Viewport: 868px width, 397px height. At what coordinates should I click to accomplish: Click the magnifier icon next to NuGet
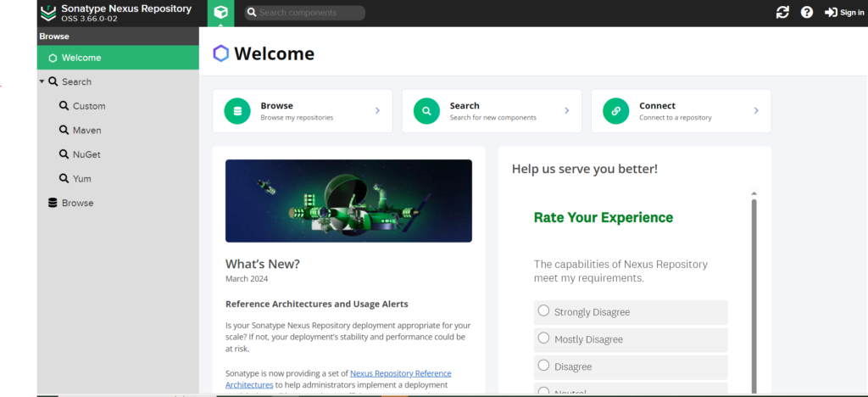64,154
